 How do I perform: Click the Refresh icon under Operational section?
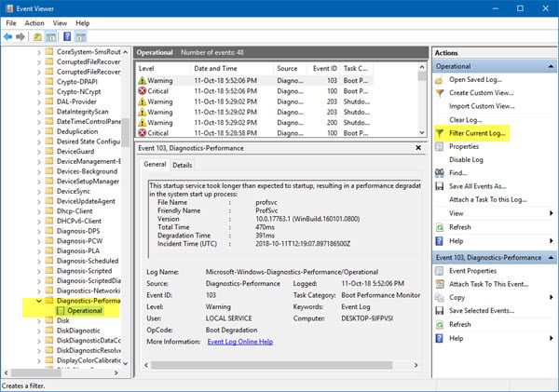point(440,227)
